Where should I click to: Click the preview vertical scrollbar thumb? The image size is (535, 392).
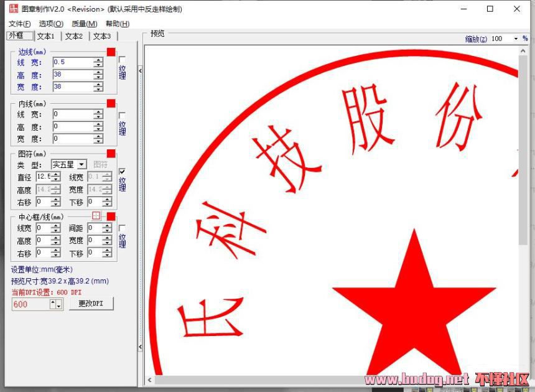pos(523,149)
